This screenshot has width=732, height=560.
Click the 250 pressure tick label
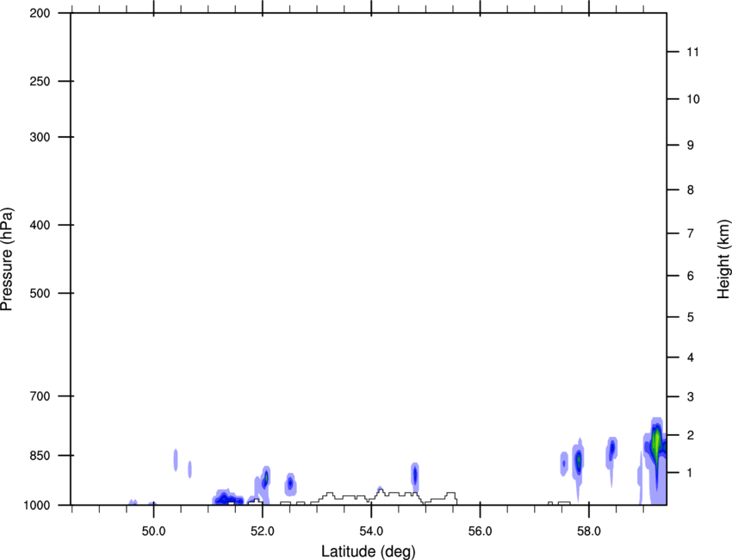click(40, 81)
